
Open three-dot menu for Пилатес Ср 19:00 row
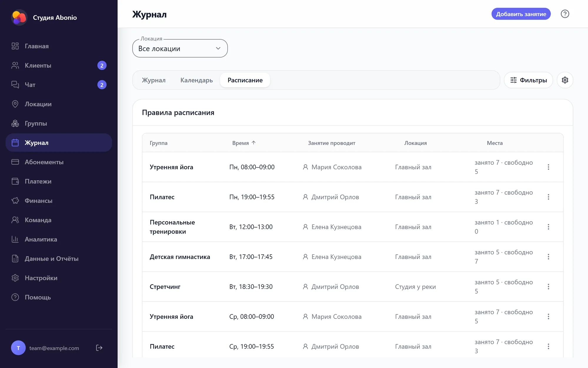[548, 347]
